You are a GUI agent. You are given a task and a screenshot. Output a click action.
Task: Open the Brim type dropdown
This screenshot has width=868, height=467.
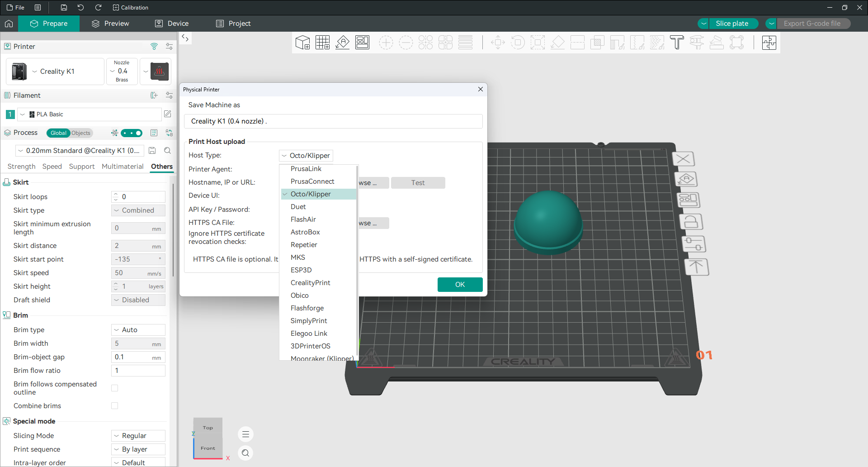coord(138,330)
